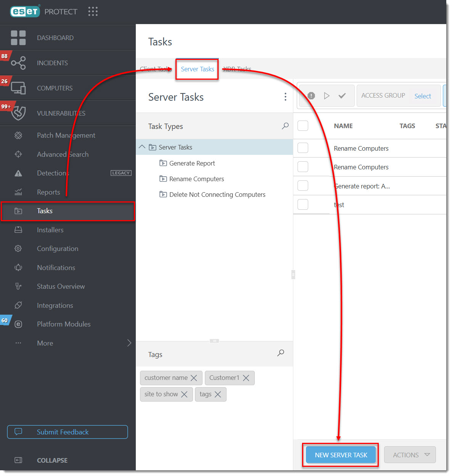Click the vertical panel splitter handle
452x476 pixels.
(x=293, y=275)
